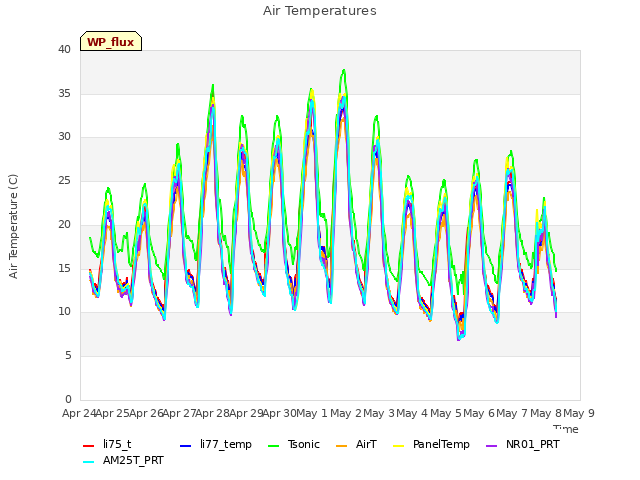Click the lowest temperature dip near May 5
This screenshot has height=480, width=640.
[x=459, y=339]
